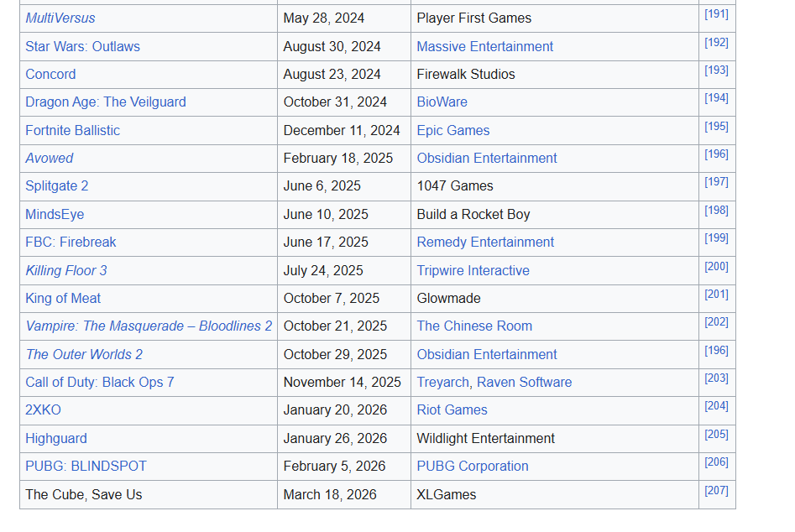Open Obsidian Entertainment link in Avowed row

[487, 159]
